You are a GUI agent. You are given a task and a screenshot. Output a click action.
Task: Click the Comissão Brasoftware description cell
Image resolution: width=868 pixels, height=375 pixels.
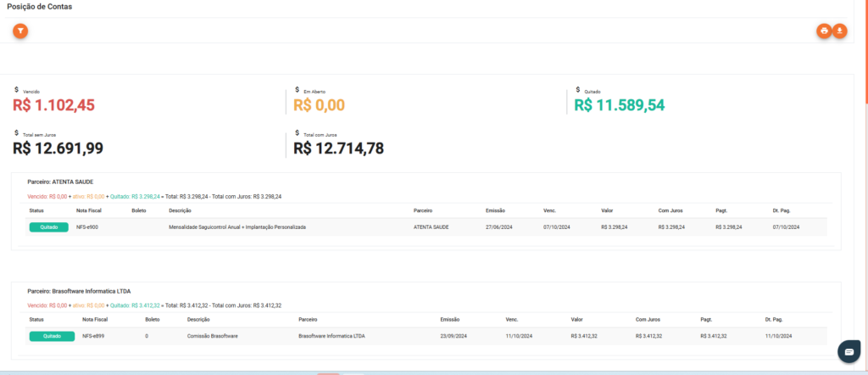coord(213,336)
